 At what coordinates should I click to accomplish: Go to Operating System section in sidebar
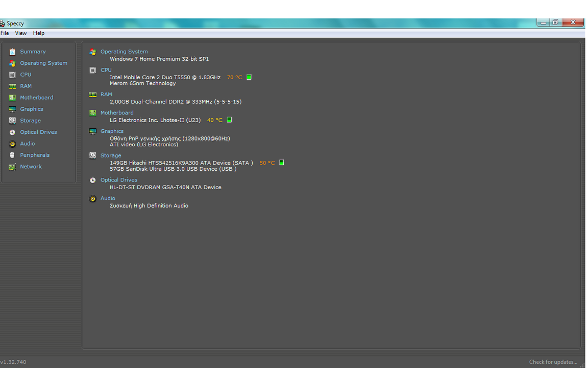point(44,63)
